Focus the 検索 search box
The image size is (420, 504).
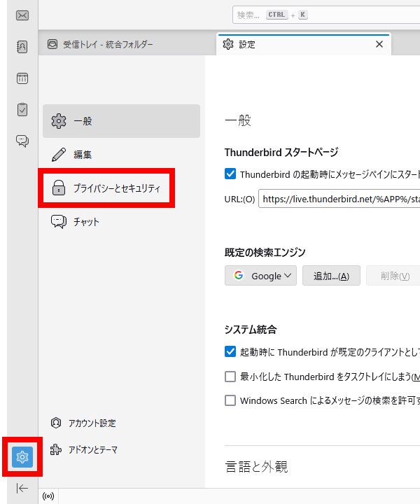[325, 15]
